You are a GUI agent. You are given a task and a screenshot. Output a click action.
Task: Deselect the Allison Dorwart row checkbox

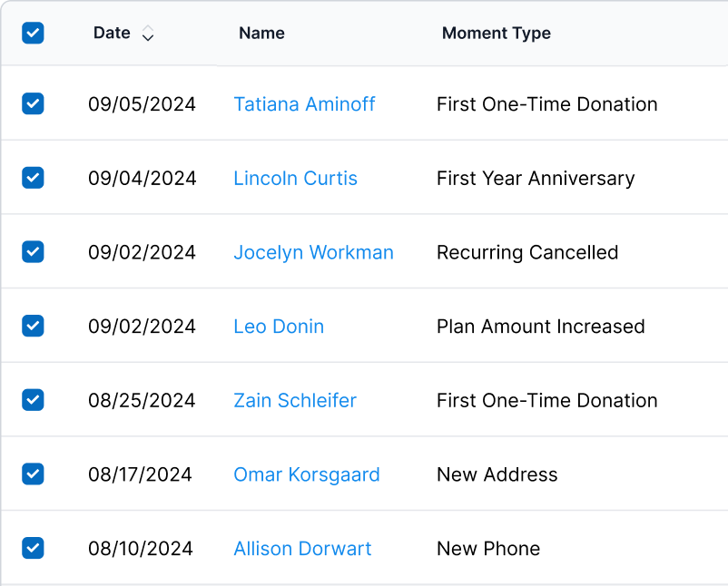(33, 548)
